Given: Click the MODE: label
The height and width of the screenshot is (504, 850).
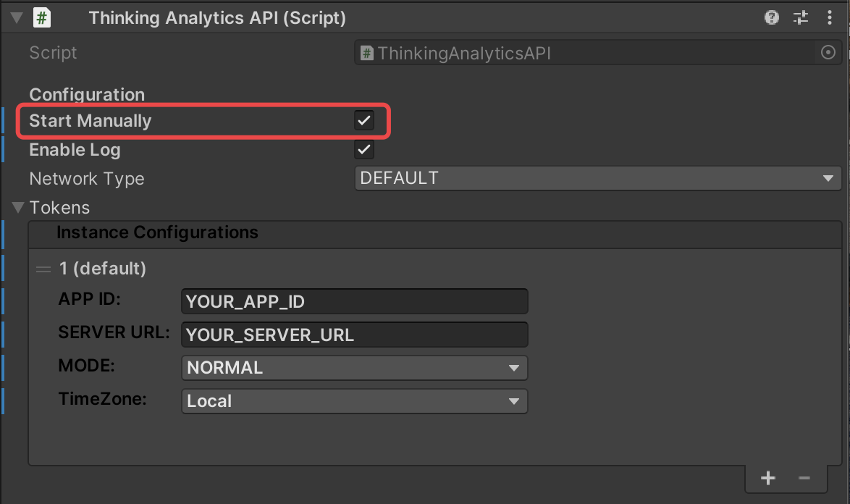Looking at the screenshot, I should (x=86, y=366).
